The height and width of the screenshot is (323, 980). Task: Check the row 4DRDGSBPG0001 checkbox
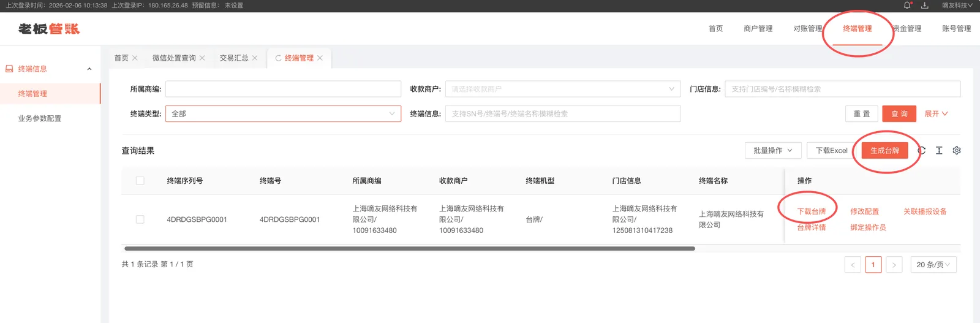pyautogui.click(x=140, y=219)
